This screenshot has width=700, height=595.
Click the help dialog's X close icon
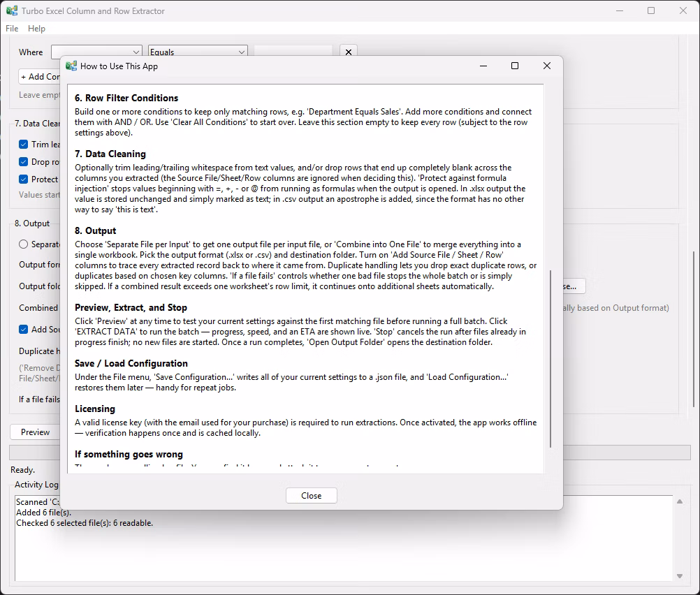click(547, 66)
